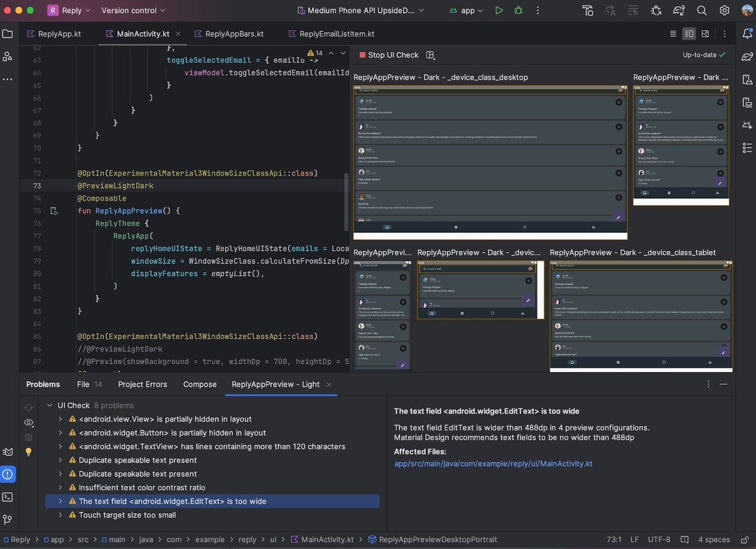Go to the next highlighted problem arrow
The width and height of the screenshot is (756, 549).
343,54
